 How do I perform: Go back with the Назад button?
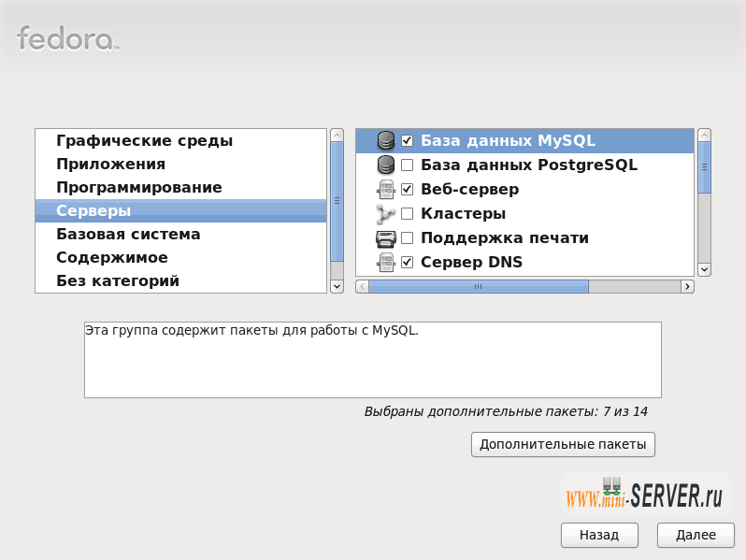click(599, 536)
